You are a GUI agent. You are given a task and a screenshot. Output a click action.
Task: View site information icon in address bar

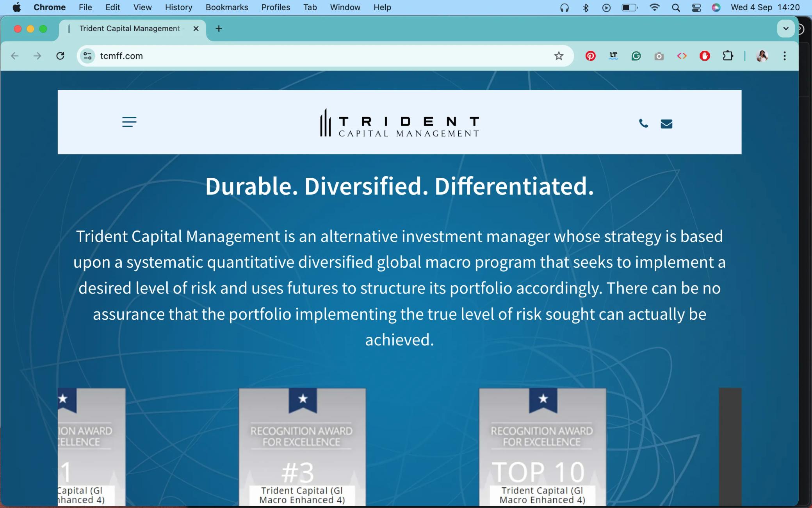87,56
